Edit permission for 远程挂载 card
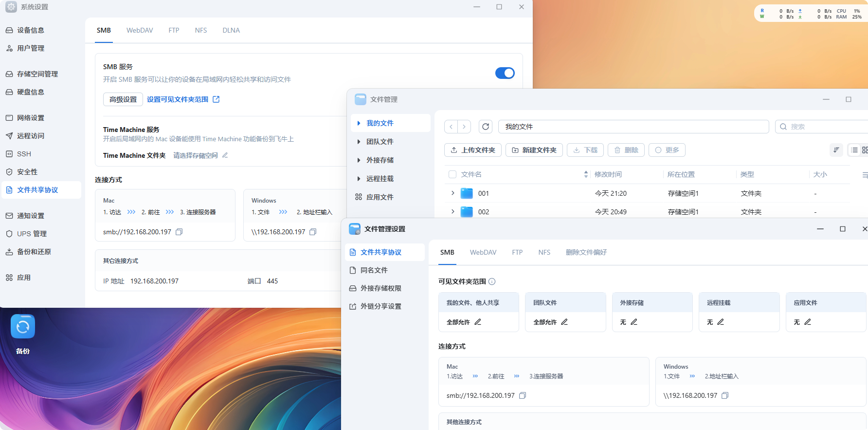This screenshot has width=868, height=430. tap(721, 322)
